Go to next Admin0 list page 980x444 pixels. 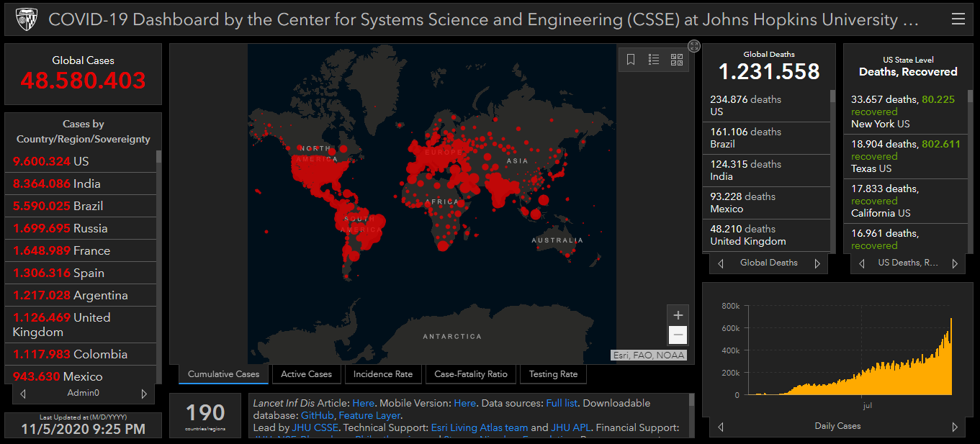coord(144,394)
